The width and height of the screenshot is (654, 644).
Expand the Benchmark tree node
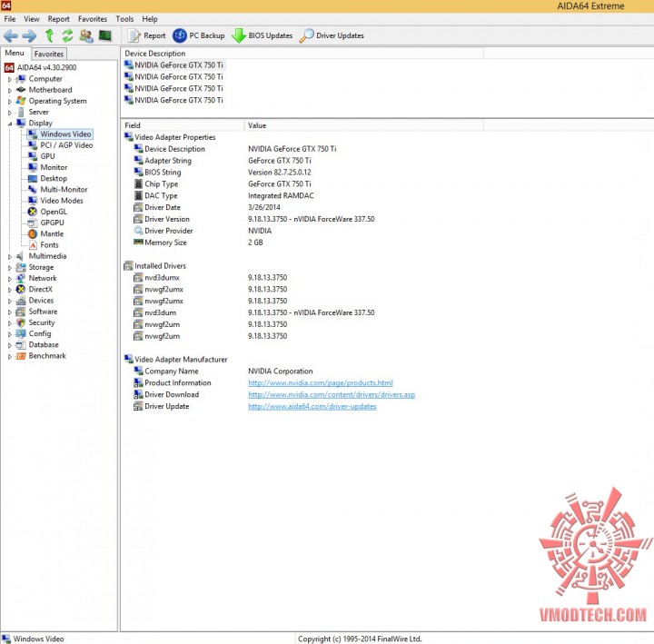(10, 356)
